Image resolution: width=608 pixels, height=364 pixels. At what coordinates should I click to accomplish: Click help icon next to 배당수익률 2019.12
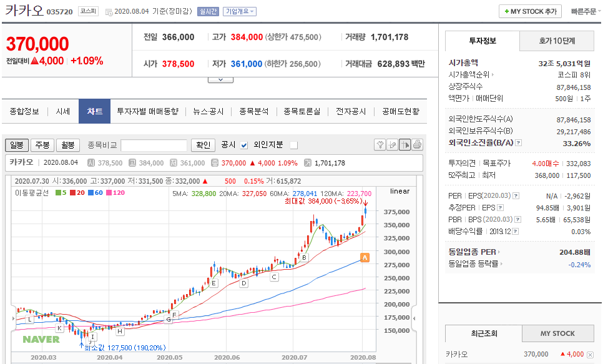(x=516, y=232)
